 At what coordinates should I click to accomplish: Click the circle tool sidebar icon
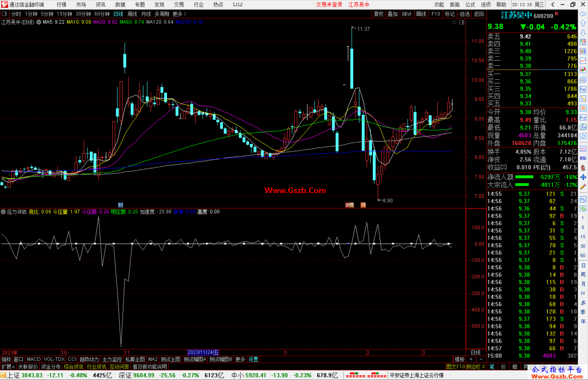click(583, 136)
